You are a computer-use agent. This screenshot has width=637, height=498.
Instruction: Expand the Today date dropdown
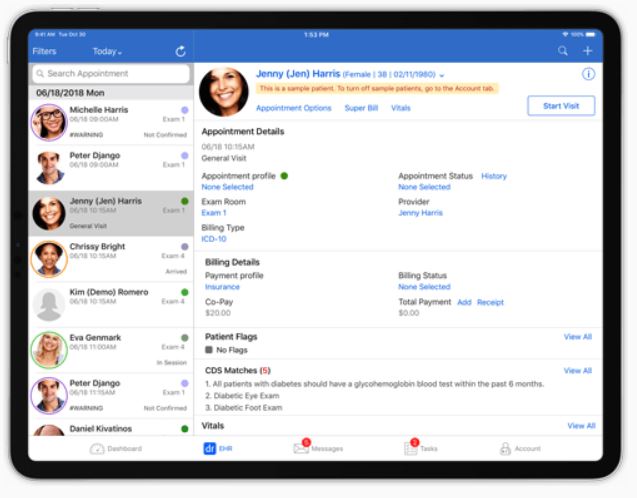click(106, 51)
